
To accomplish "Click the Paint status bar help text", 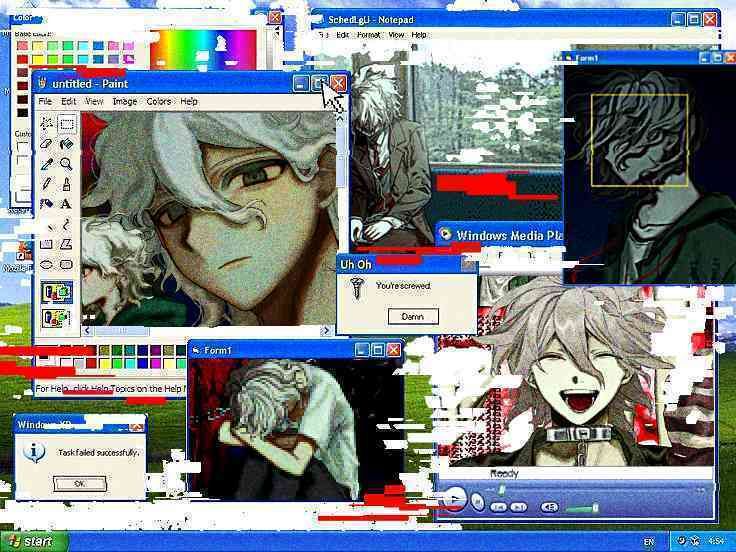I will pyautogui.click(x=110, y=389).
